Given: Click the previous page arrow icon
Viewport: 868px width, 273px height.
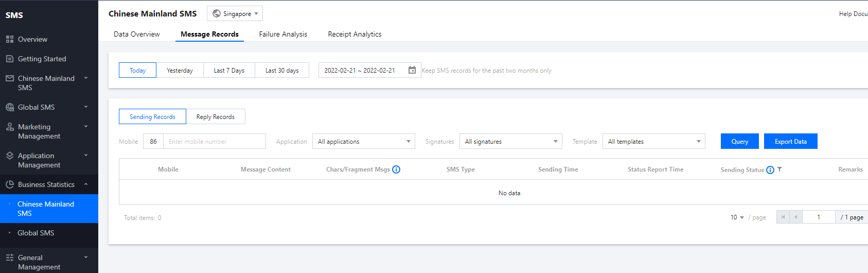Looking at the screenshot, I should click(x=795, y=217).
